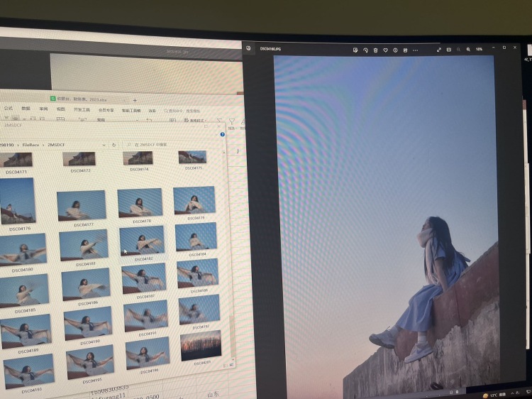Click the search box in the 2MSDCF Explorer window
Screen dimensions: 532x399
coord(172,145)
